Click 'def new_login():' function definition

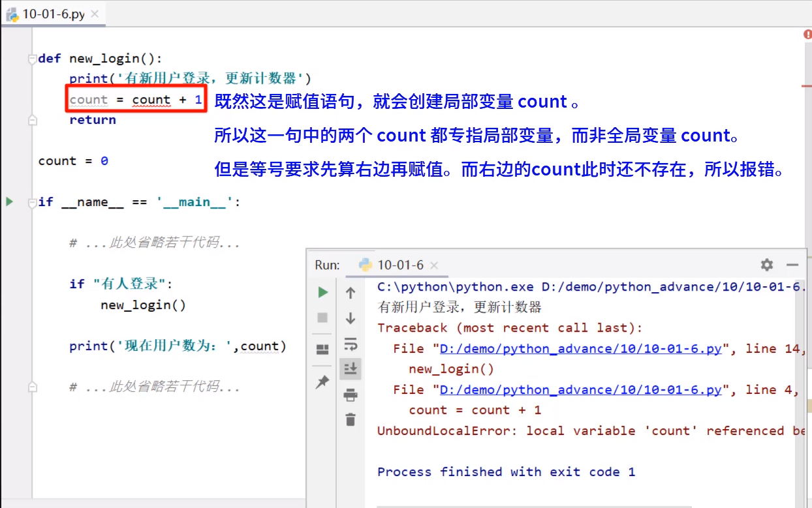100,59
